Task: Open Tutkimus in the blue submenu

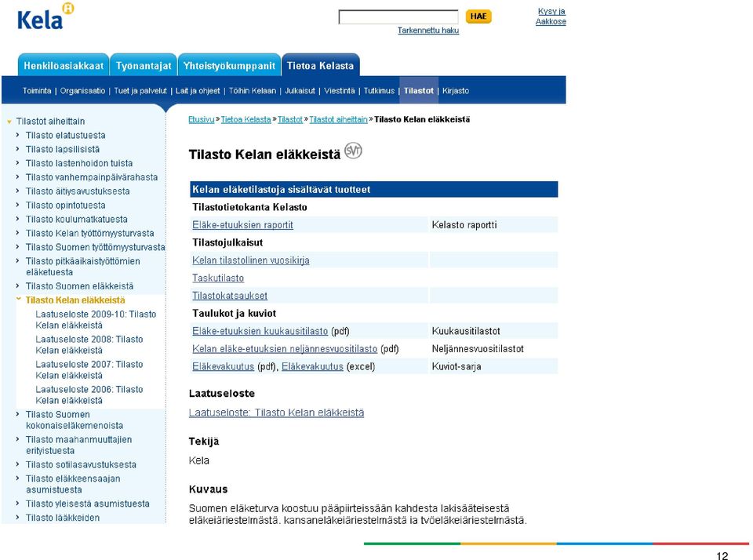Action: pyautogui.click(x=379, y=91)
